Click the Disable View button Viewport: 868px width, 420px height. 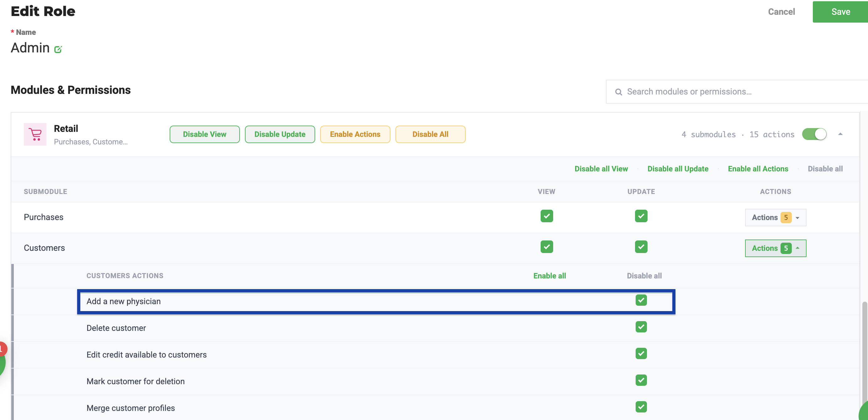coord(204,134)
